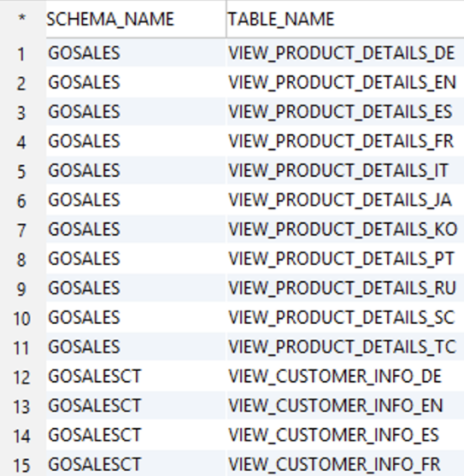The height and width of the screenshot is (476, 464).
Task: Select all rows via the asterisk corner cell
Action: tap(22, 20)
